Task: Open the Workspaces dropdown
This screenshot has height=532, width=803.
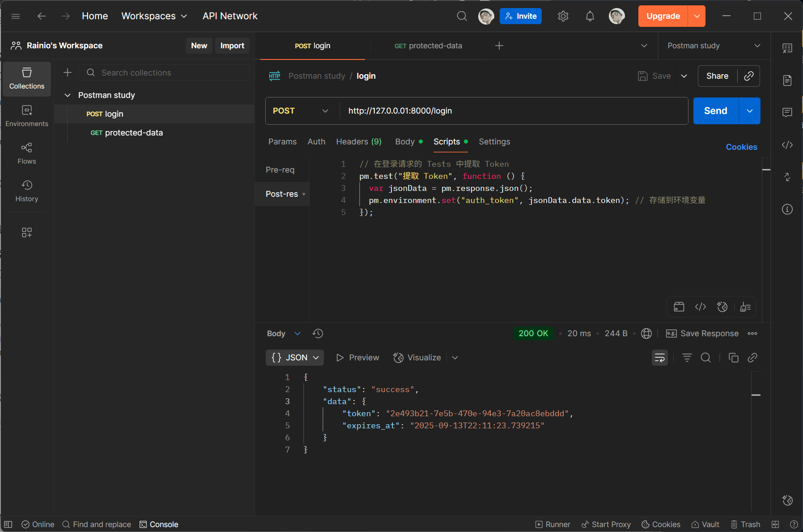Action: click(154, 16)
